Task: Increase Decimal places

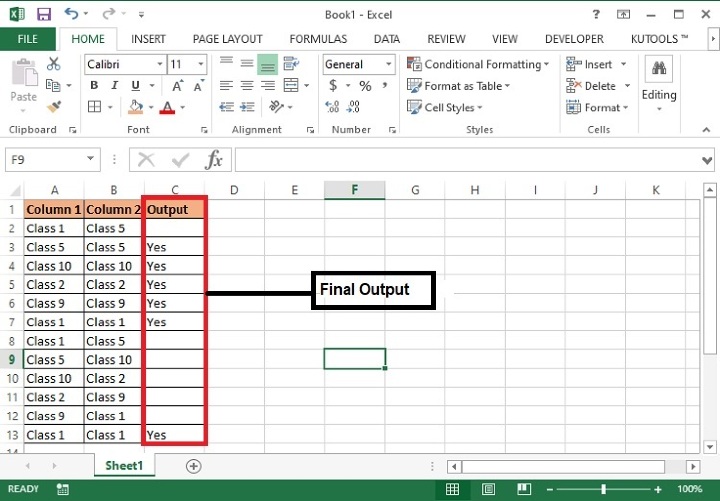Action: pyautogui.click(x=332, y=107)
